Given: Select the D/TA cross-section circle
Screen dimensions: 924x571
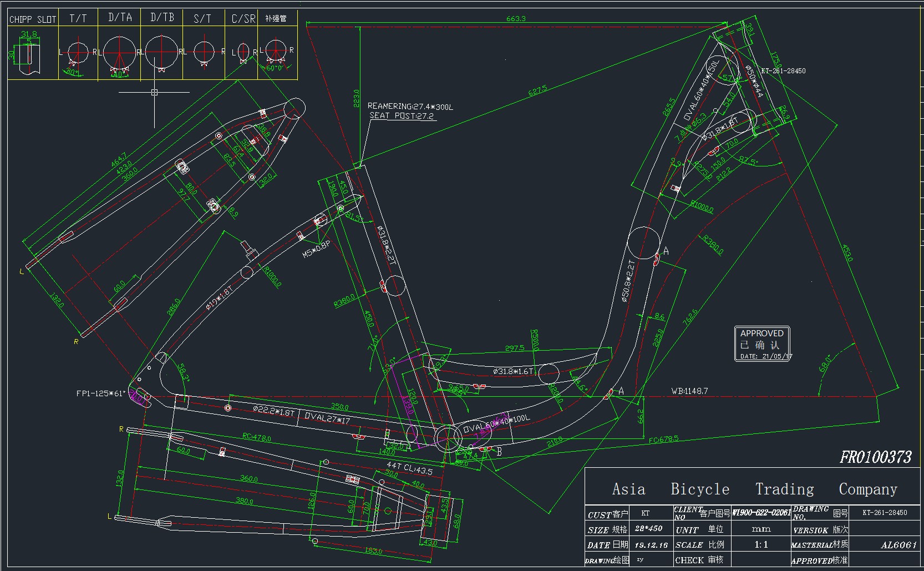Looking at the screenshot, I should click(x=119, y=53).
